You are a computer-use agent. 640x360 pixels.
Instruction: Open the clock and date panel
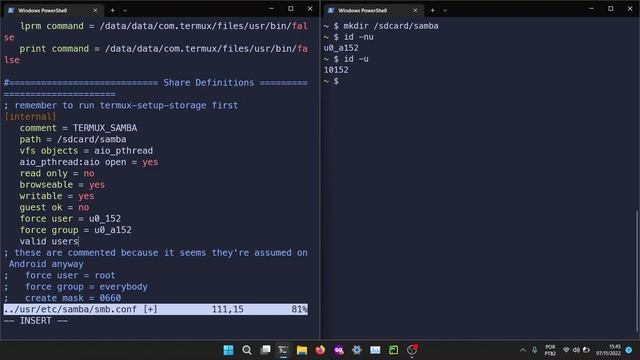[608, 350]
